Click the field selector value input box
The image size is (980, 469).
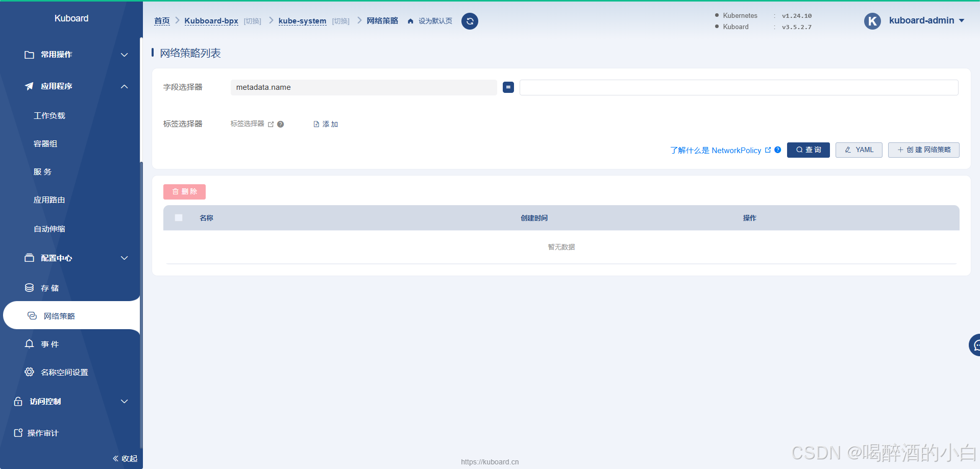[x=738, y=87]
